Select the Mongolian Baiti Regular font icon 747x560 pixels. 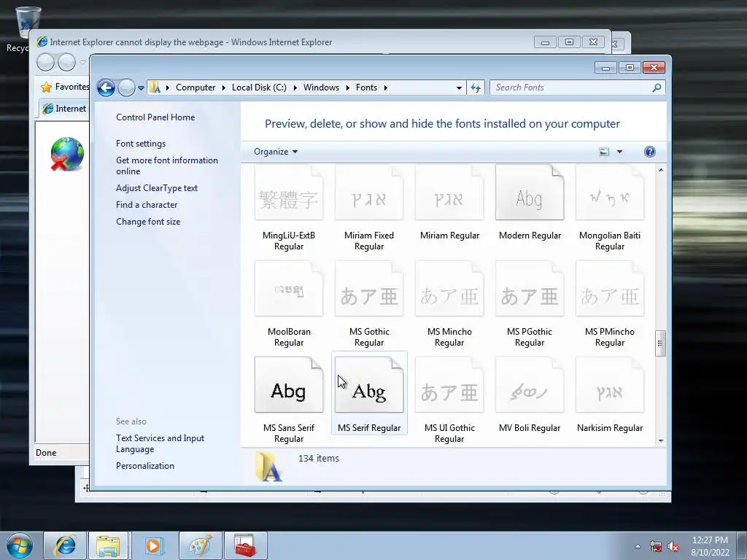610,192
